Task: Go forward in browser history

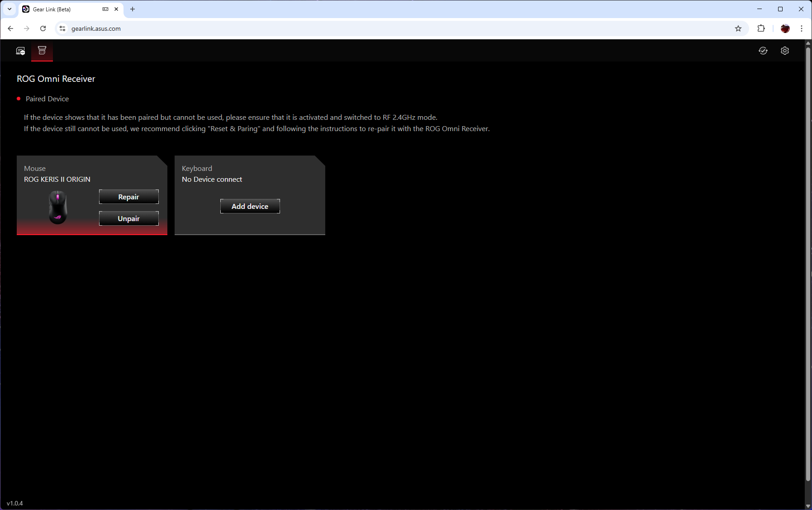Action: tap(27, 28)
